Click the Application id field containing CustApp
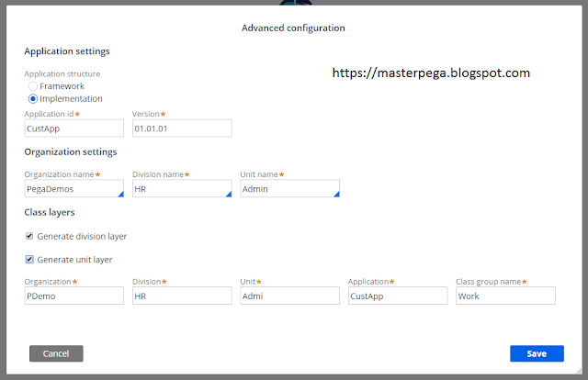This screenshot has width=588, height=380. tap(74, 129)
